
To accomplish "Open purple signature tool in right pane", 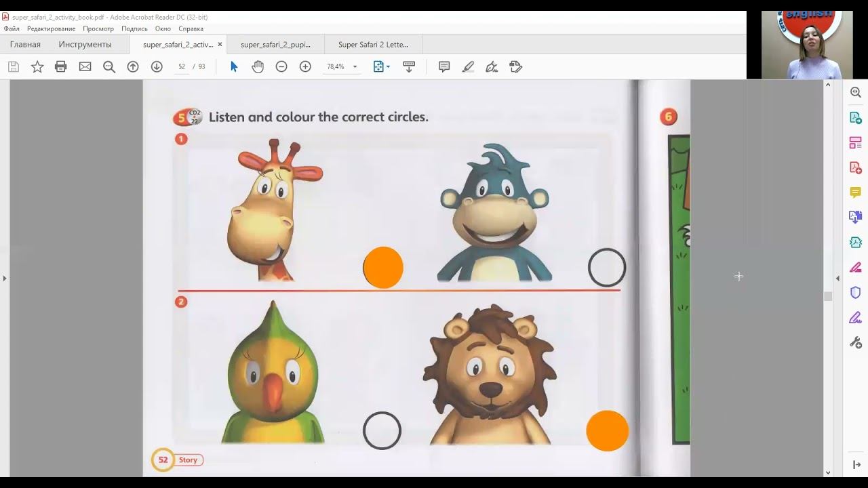I will 856,317.
